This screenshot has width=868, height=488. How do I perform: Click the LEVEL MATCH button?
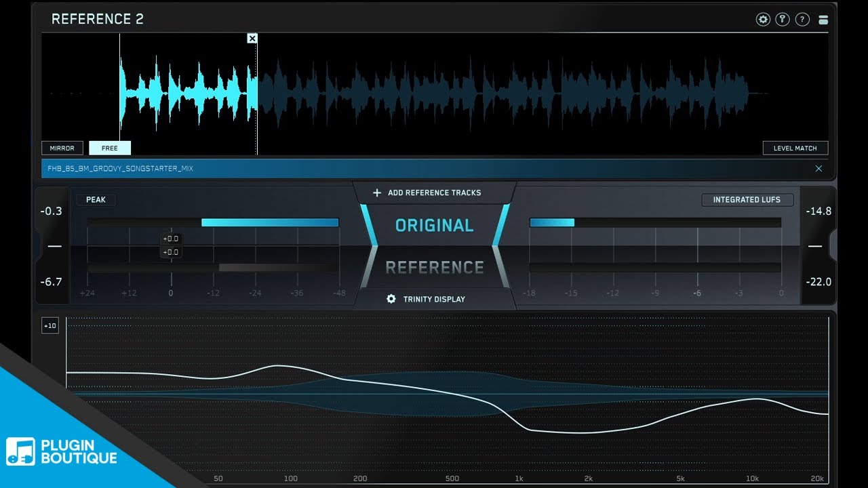[795, 148]
